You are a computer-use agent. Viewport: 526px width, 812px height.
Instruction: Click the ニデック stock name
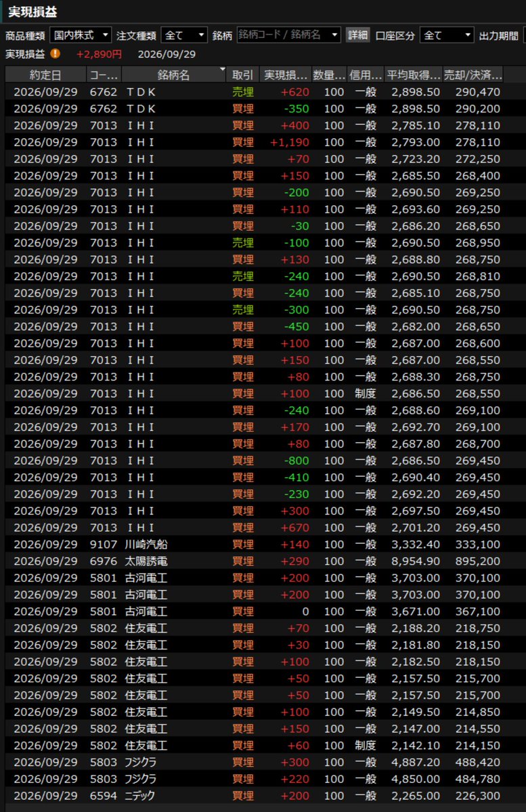pyautogui.click(x=139, y=796)
